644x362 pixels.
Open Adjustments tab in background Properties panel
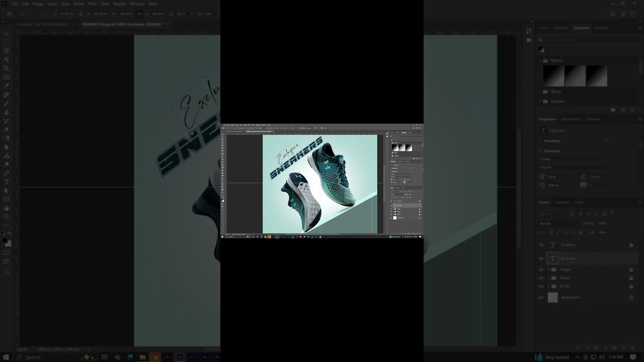571,119
